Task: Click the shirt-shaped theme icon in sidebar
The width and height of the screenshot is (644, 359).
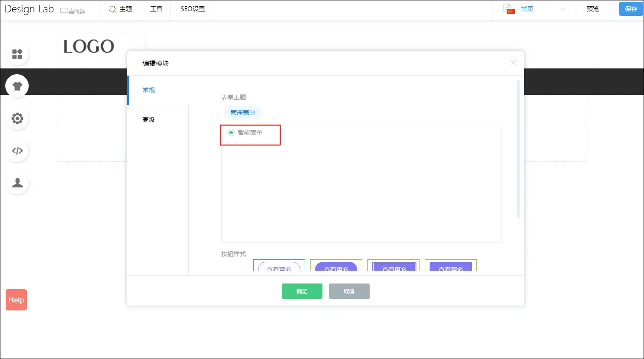Action: tap(17, 86)
